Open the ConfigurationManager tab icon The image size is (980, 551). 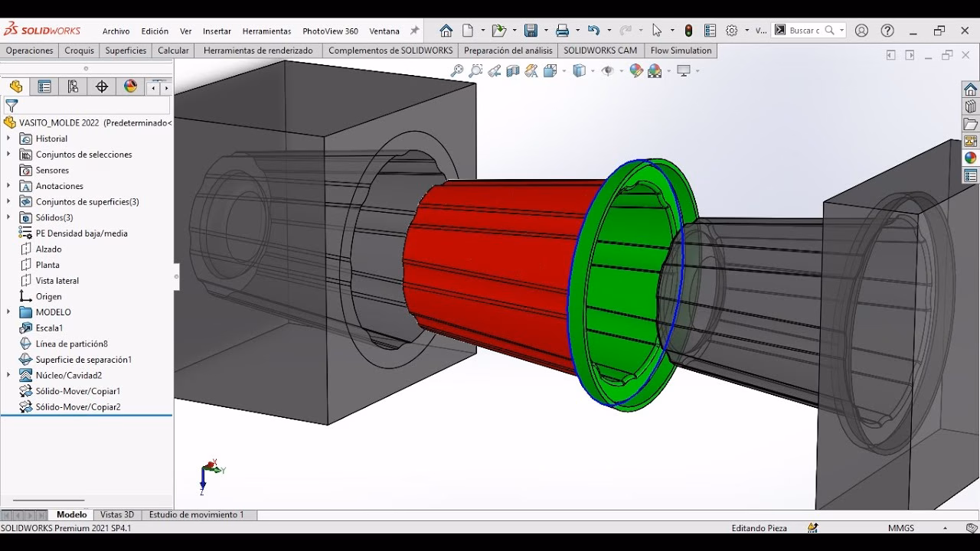click(x=73, y=86)
